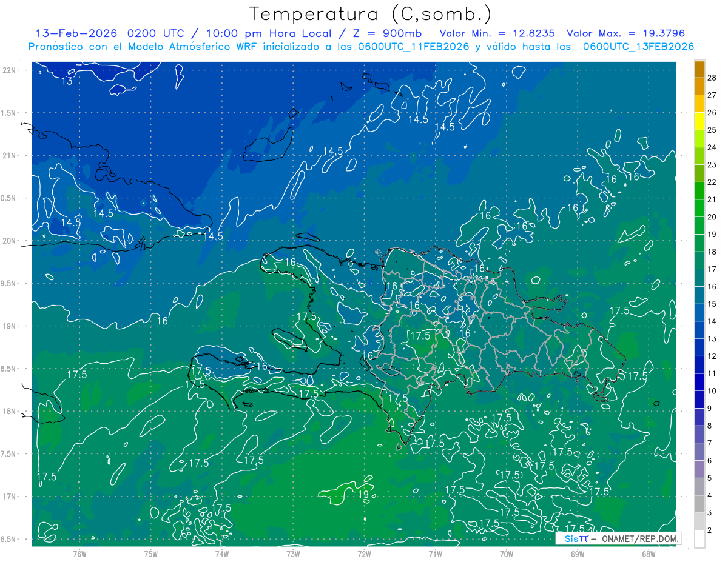Click the "22N" latitude axis label
Screen dimensions: 728x562
[10, 70]
